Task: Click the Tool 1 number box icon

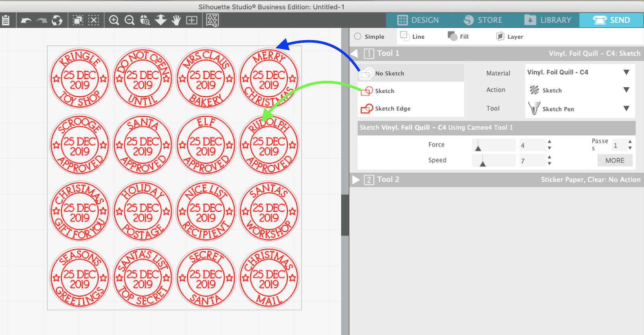Action: tap(369, 54)
